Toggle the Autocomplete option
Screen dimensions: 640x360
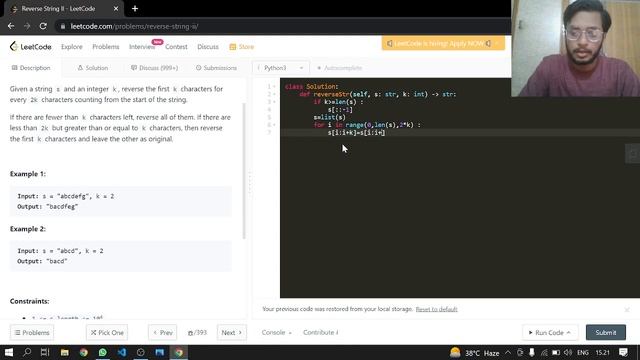pyautogui.click(x=340, y=68)
